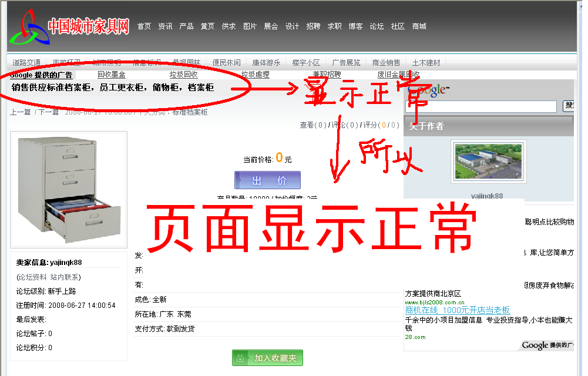
Task: Select the 道路交通 category tab
Action: tap(26, 63)
